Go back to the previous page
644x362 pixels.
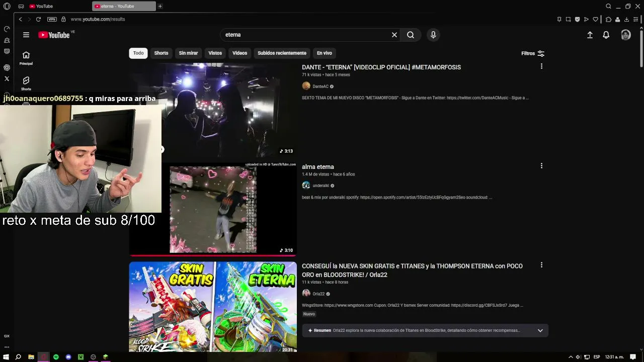click(x=20, y=19)
